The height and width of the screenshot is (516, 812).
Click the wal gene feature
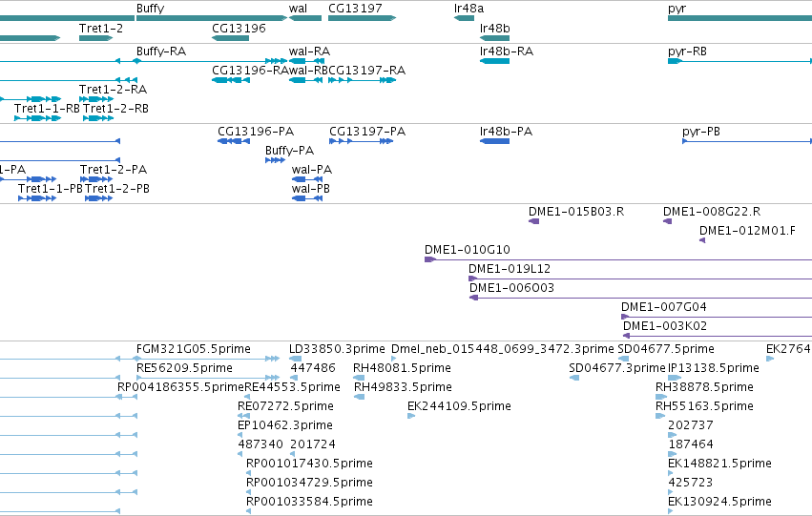(x=305, y=18)
